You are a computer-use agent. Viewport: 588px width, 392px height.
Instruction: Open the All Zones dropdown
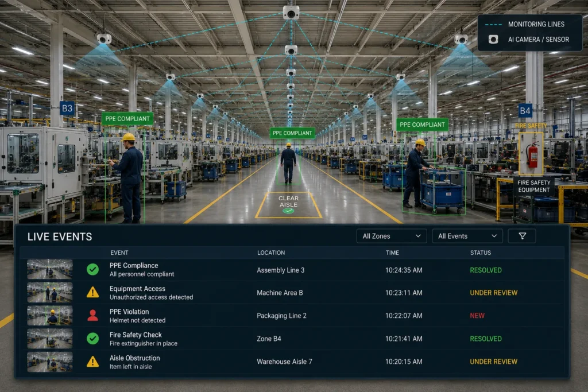click(x=392, y=236)
